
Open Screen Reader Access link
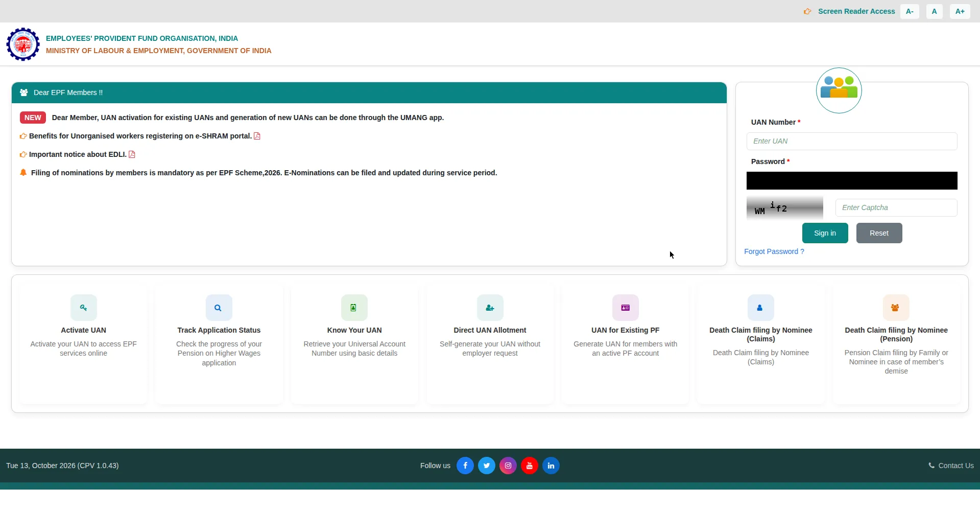pyautogui.click(x=856, y=11)
